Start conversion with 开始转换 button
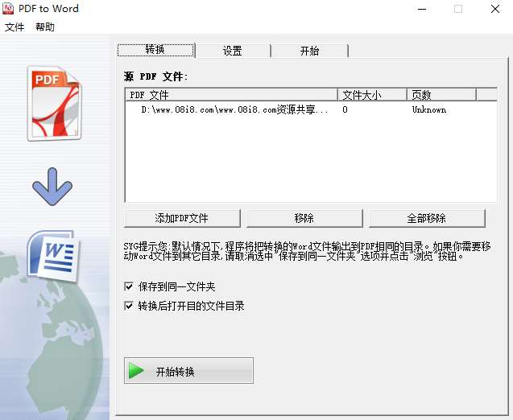This screenshot has height=420, width=513. pyautogui.click(x=188, y=371)
